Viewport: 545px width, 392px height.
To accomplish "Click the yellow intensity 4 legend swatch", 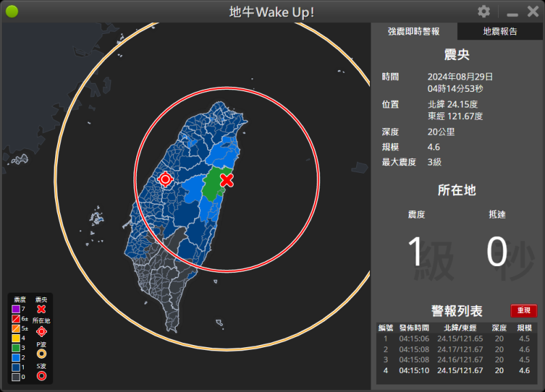I will point(16,338).
